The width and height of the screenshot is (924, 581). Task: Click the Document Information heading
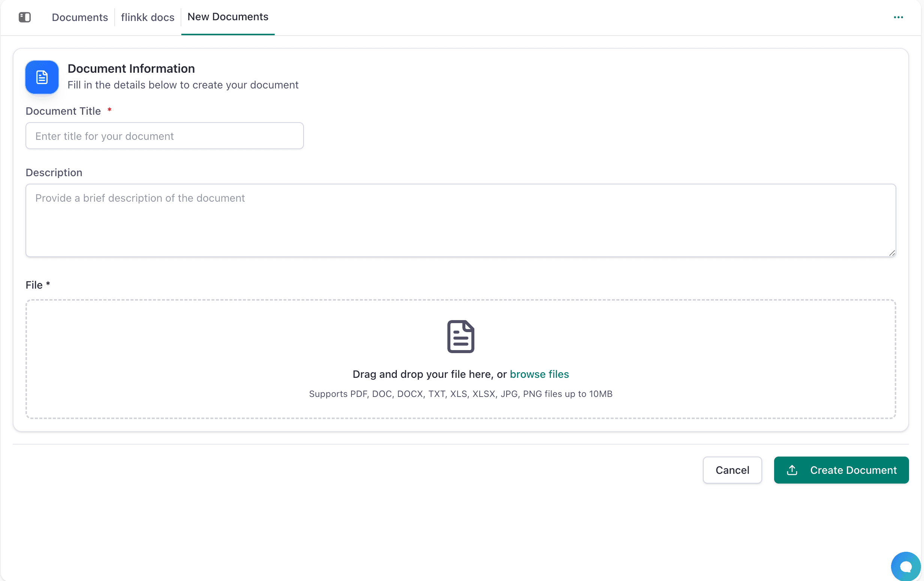coord(131,68)
